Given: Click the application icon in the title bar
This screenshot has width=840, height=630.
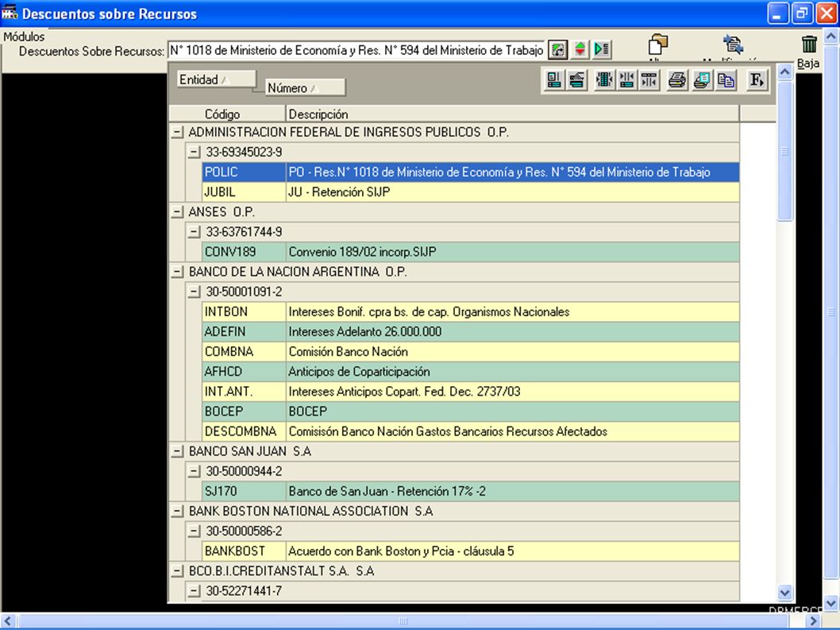Looking at the screenshot, I should 10,13.
